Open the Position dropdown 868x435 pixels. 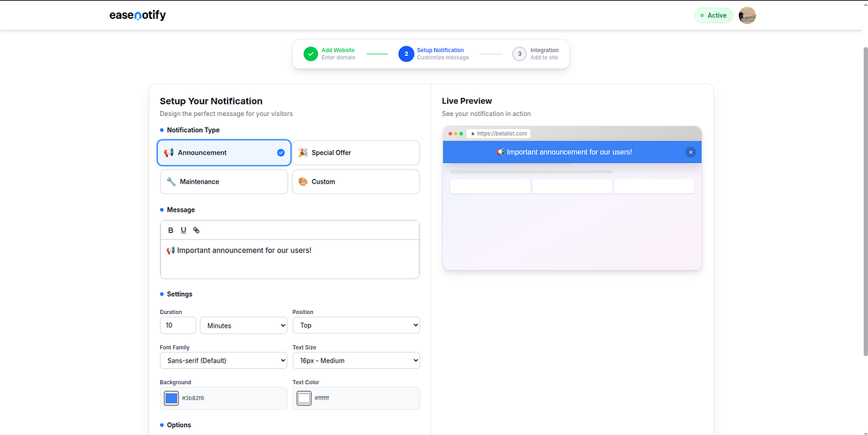pyautogui.click(x=356, y=326)
